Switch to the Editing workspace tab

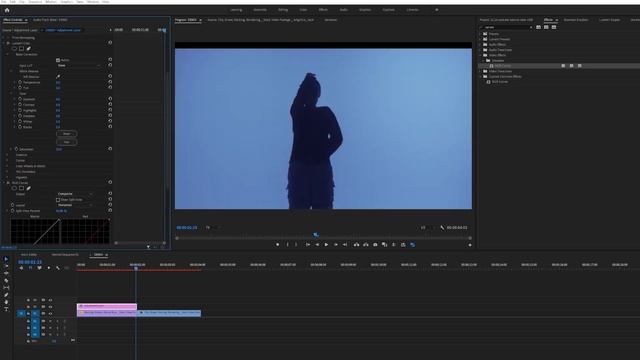click(x=283, y=10)
